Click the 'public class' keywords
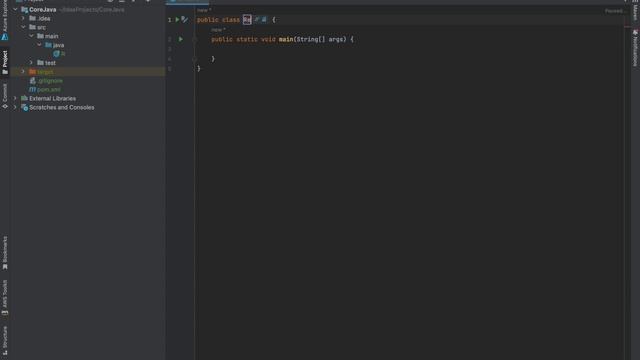Viewport: 640px width, 360px height. (x=218, y=20)
